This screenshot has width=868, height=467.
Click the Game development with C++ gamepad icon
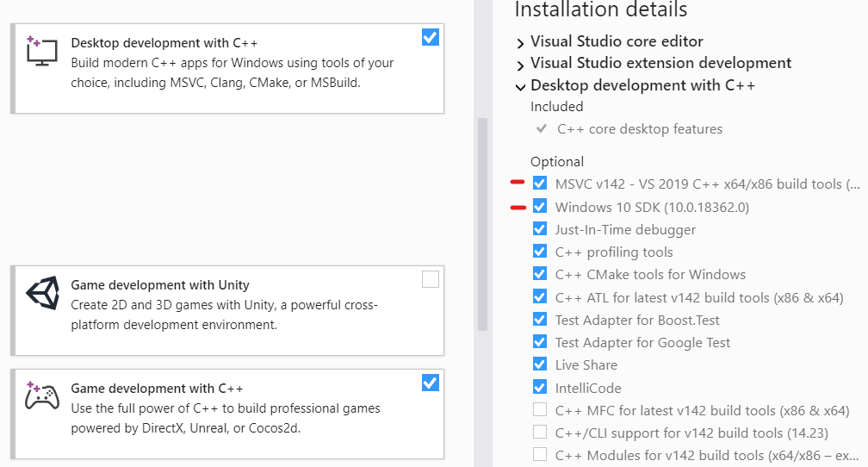point(41,395)
